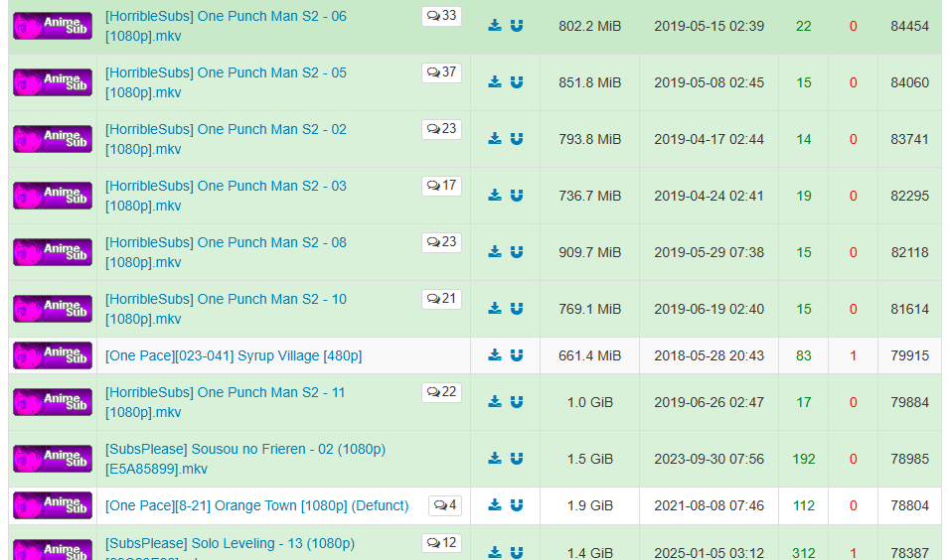The image size is (949, 560).
Task: Select the 661.4 MiB size cell
Action: coord(590,355)
